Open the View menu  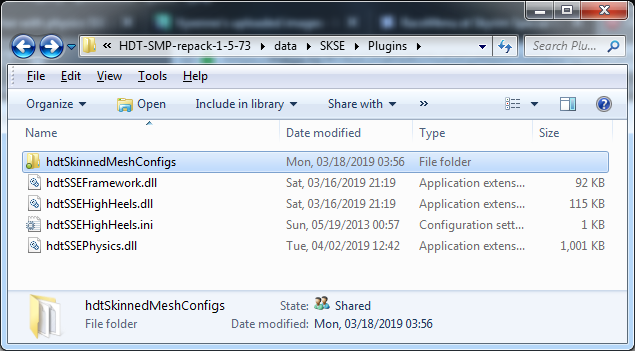click(x=109, y=76)
